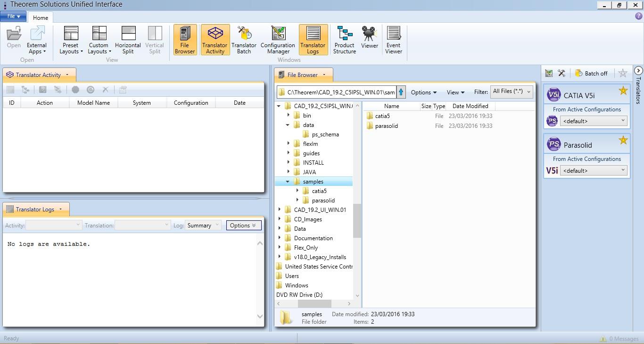Screen dimensions: 644x344
Task: Sort by Model Name column header
Action: [93, 102]
